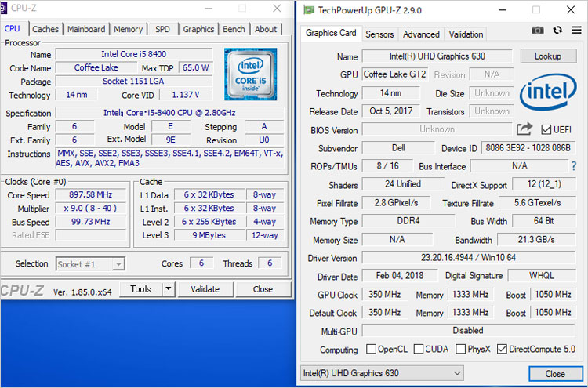The width and height of the screenshot is (588, 388).
Task: Click the Bus Speed value 99.73 MHz
Action: pyautogui.click(x=91, y=222)
